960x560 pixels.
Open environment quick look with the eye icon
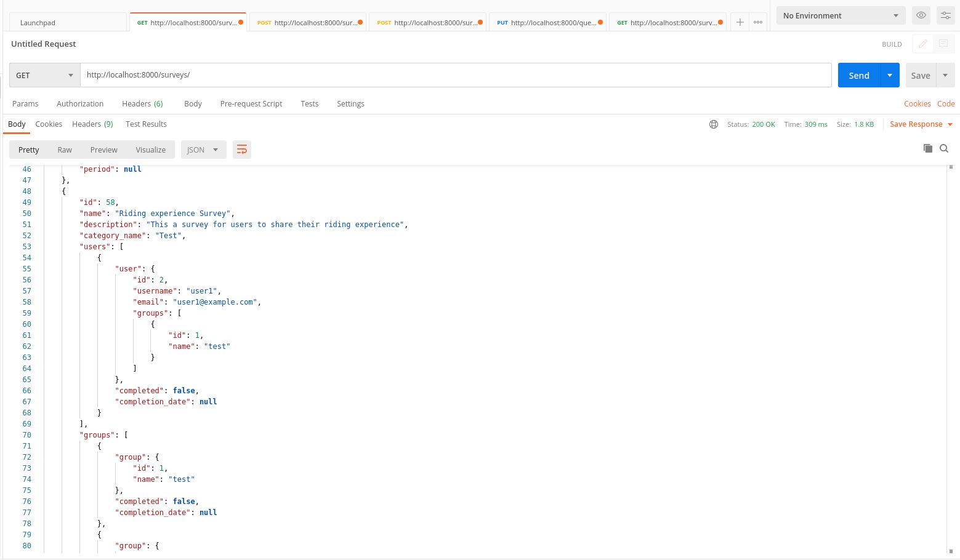(921, 15)
